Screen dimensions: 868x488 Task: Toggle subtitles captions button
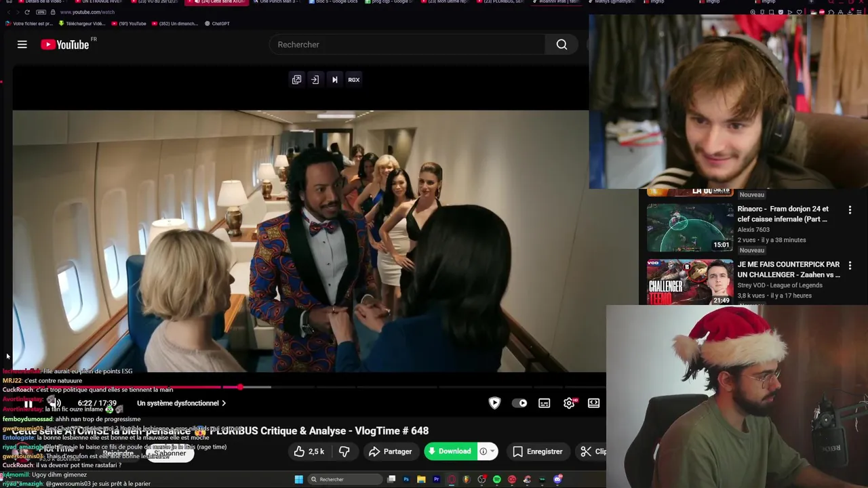pyautogui.click(x=545, y=403)
